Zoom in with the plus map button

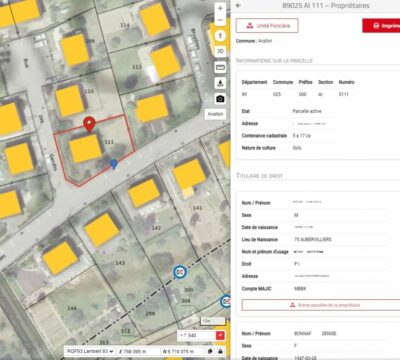click(220, 9)
